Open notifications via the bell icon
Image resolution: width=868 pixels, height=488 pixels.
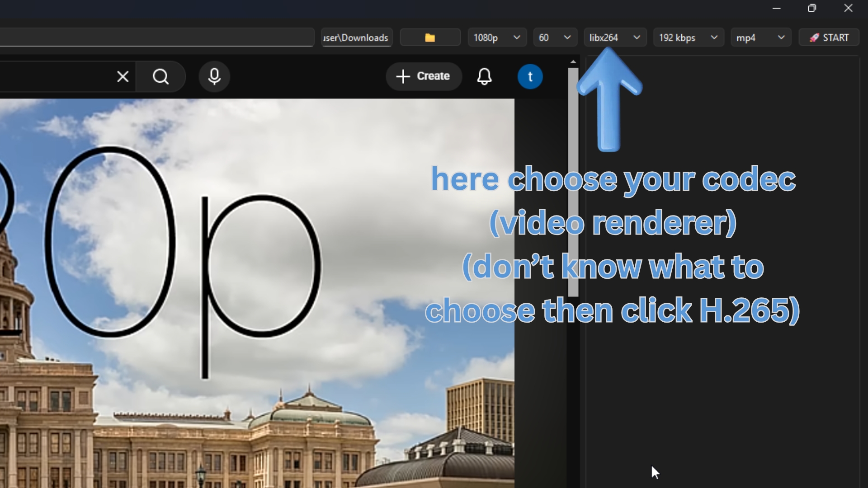coord(484,76)
